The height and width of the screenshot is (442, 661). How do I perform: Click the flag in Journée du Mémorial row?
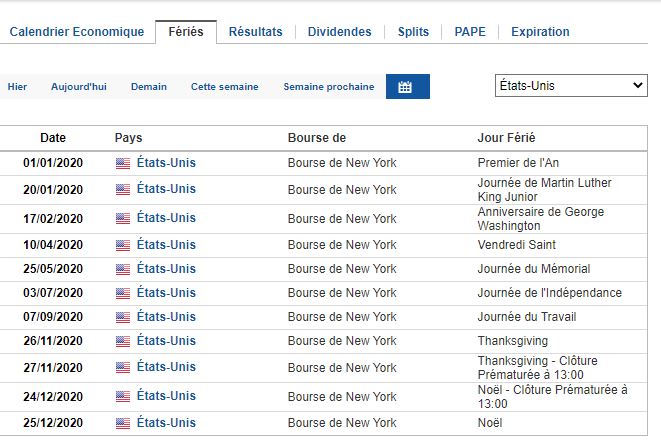123,269
